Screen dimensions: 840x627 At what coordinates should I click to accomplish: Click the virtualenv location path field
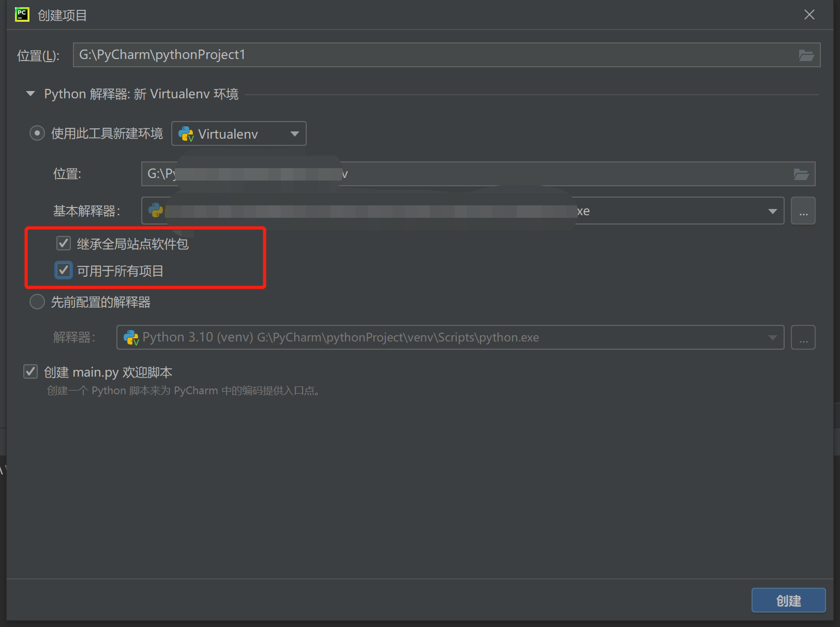coord(478,174)
